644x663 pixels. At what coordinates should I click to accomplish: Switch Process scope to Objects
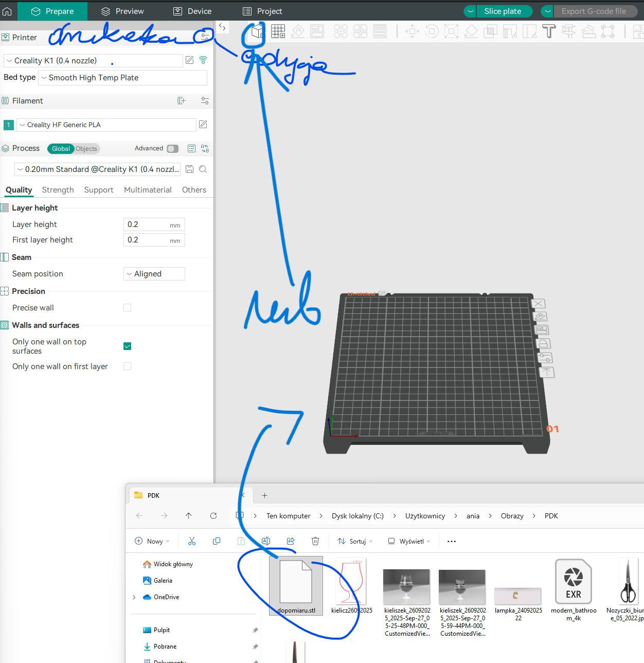click(x=86, y=149)
